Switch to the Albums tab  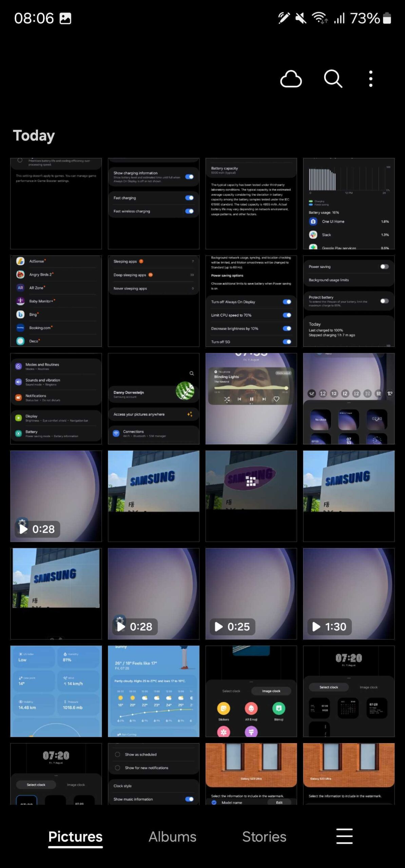point(172,836)
